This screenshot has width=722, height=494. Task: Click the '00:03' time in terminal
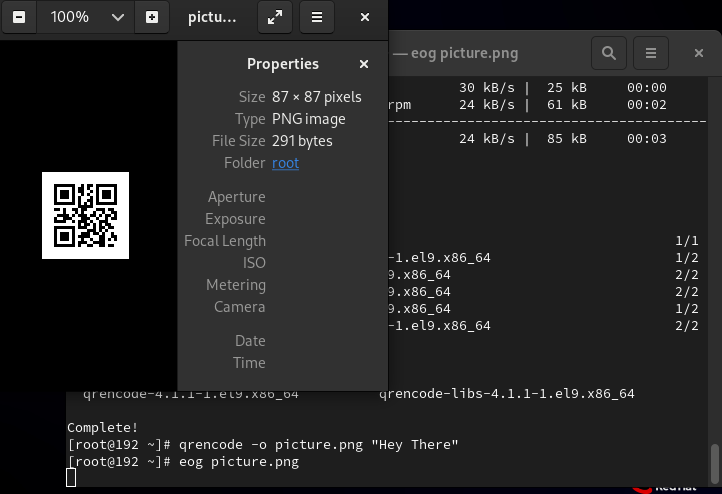(646, 139)
